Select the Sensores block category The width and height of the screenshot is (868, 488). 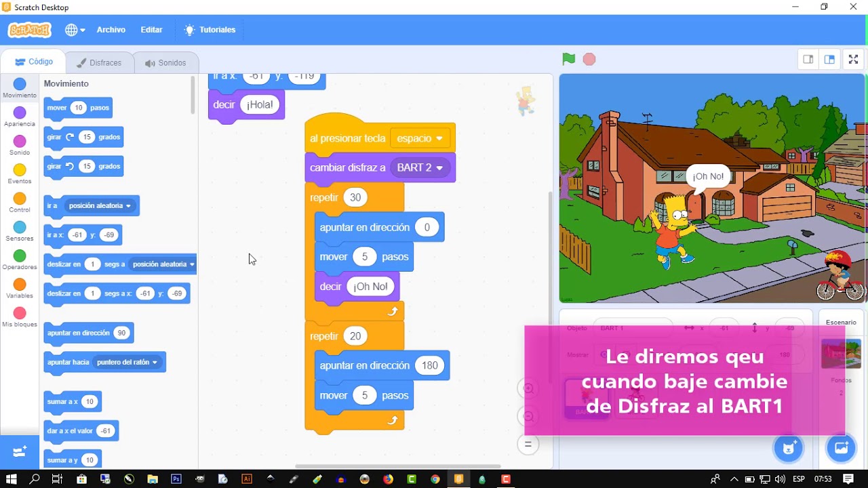coord(20,231)
